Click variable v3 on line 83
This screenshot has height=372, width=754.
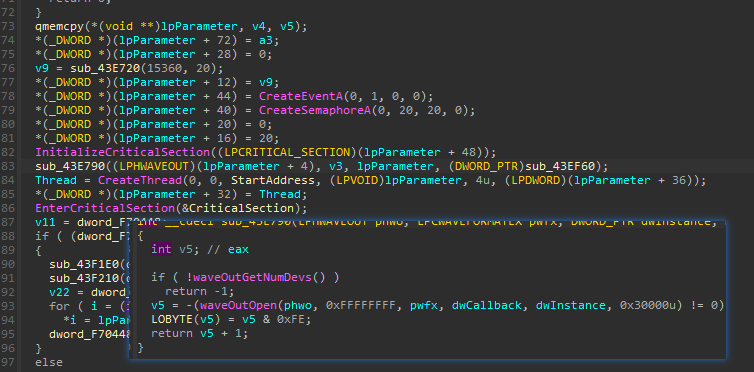[x=336, y=166]
